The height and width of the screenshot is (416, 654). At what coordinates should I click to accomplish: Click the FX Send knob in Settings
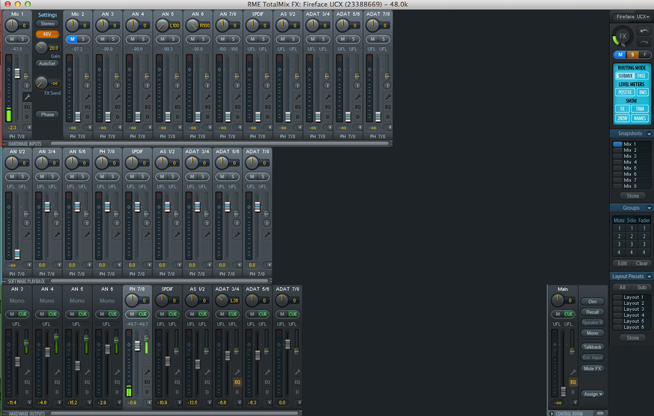(41, 83)
